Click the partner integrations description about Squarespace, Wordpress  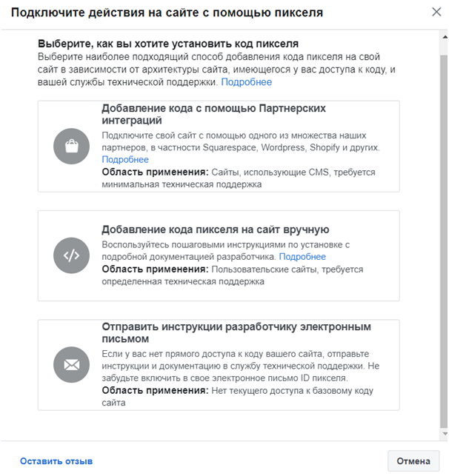pyautogui.click(x=241, y=141)
